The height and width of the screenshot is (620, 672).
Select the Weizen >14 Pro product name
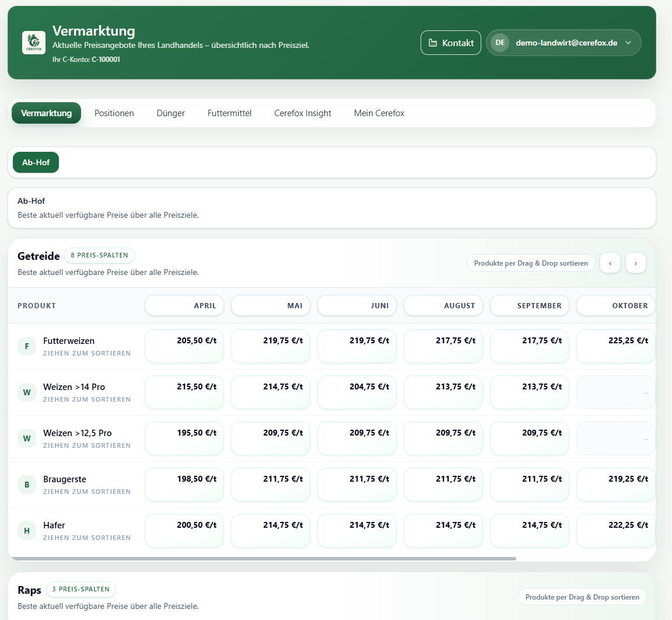74,386
